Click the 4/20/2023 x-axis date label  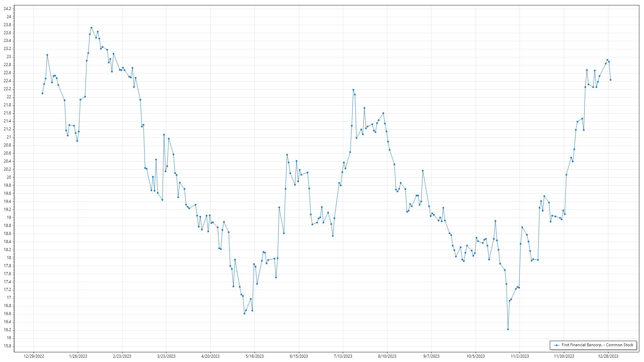click(x=210, y=356)
